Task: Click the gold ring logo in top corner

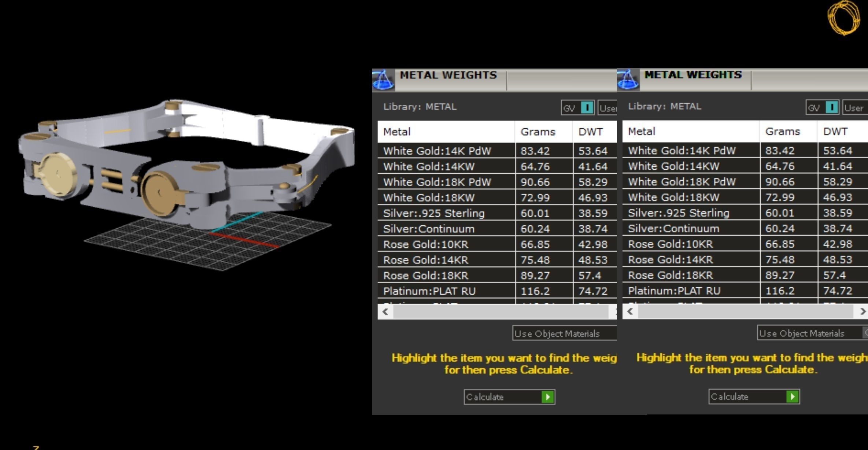Action: point(843,18)
